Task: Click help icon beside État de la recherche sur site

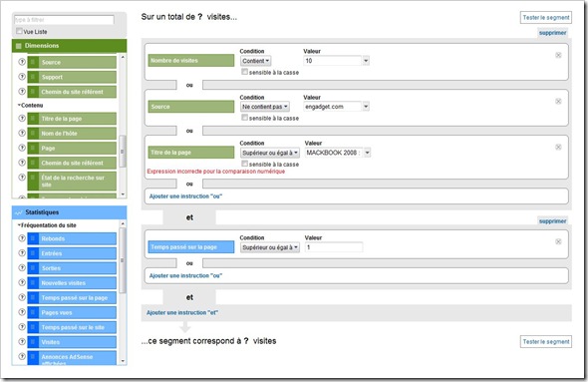Action: pyautogui.click(x=22, y=178)
